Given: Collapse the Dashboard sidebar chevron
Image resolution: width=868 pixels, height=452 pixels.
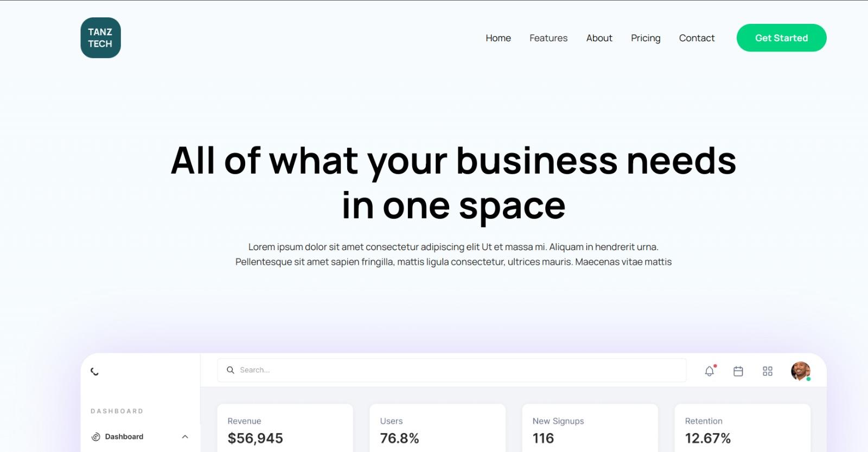Looking at the screenshot, I should [x=185, y=437].
